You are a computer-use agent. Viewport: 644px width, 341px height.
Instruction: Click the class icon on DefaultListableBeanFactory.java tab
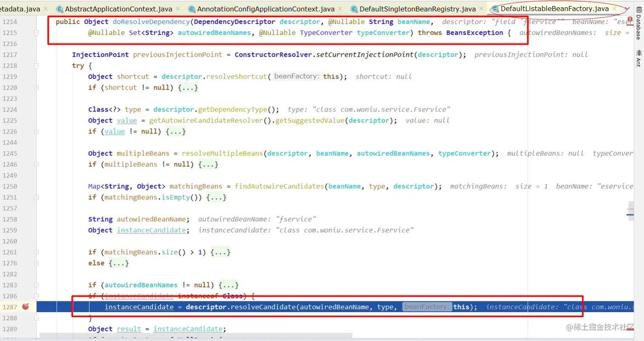click(495, 9)
